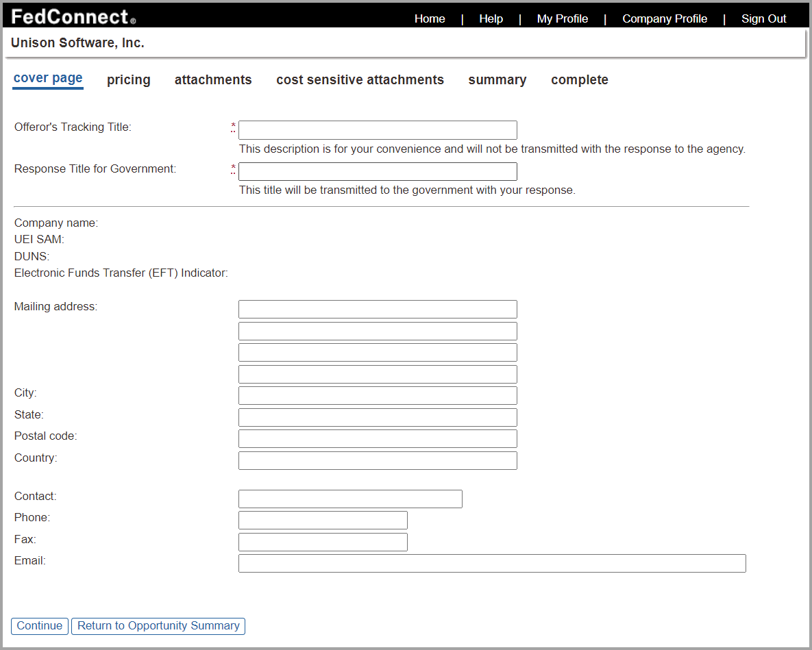Open the Home link in header
This screenshot has width=812, height=650.
point(430,19)
